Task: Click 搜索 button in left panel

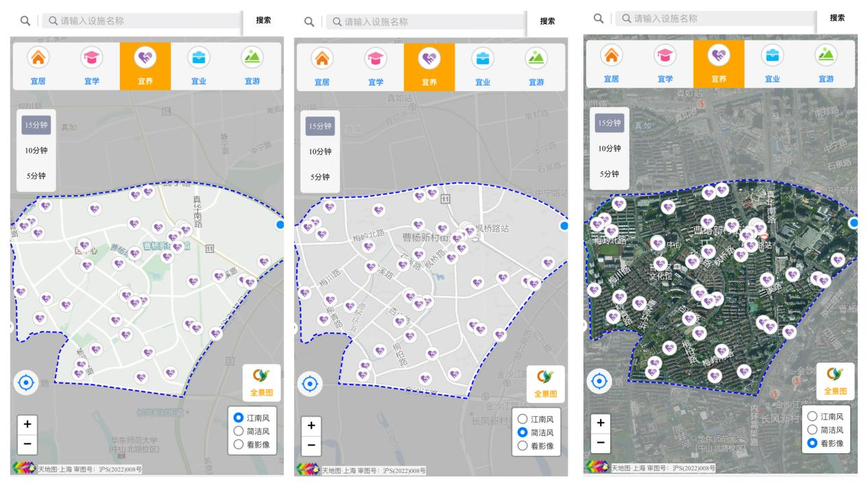Action: (x=263, y=21)
